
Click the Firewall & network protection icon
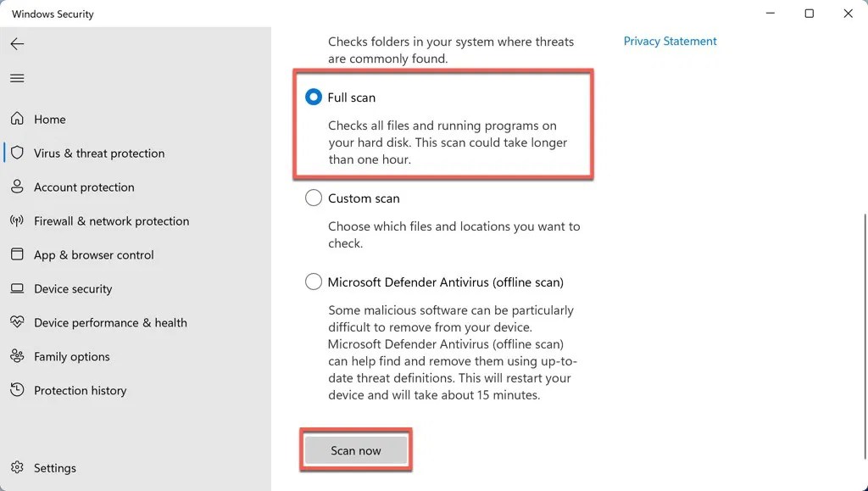tap(18, 220)
